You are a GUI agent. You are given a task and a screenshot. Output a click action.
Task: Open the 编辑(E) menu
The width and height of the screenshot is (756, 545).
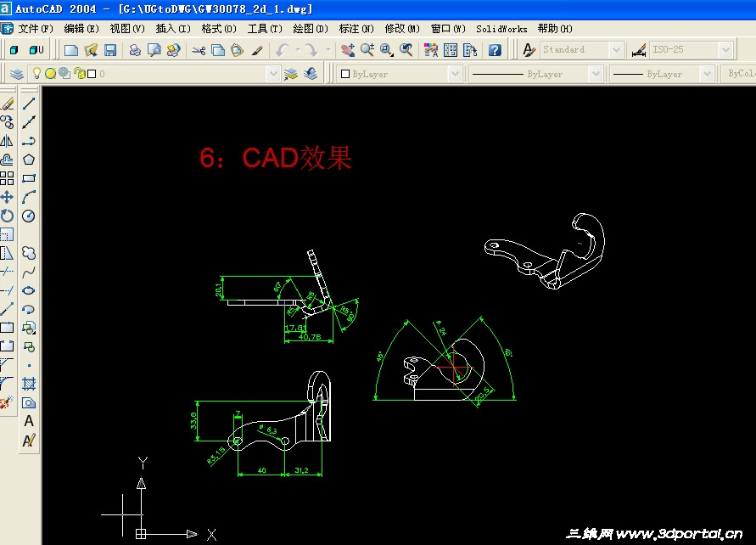point(81,29)
